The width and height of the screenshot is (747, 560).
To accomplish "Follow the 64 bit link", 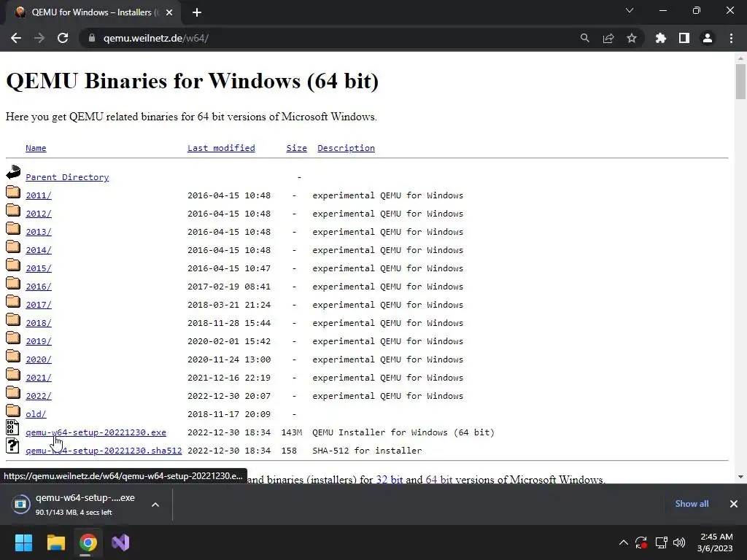I will [x=438, y=479].
